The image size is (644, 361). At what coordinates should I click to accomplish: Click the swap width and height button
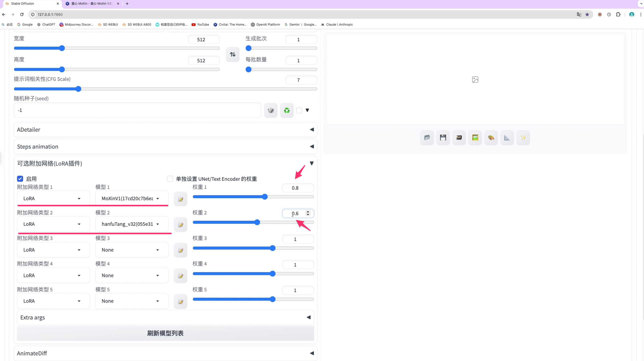(x=233, y=54)
